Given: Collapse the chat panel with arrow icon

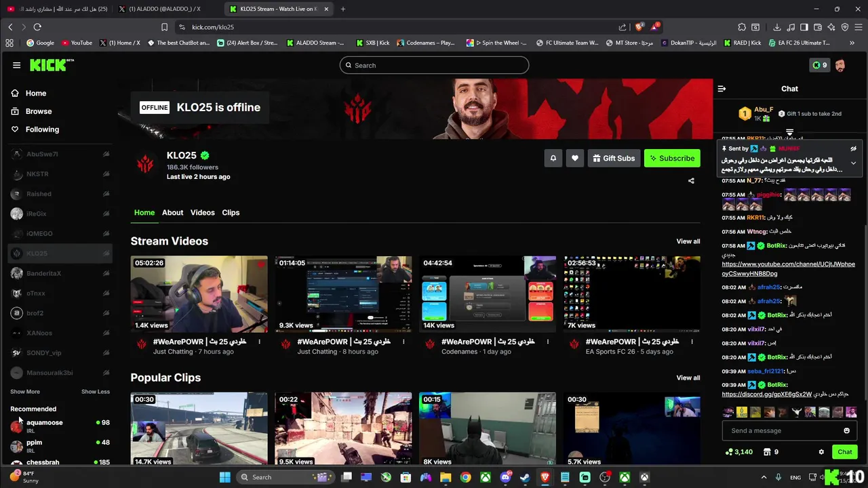Looking at the screenshot, I should (x=722, y=89).
